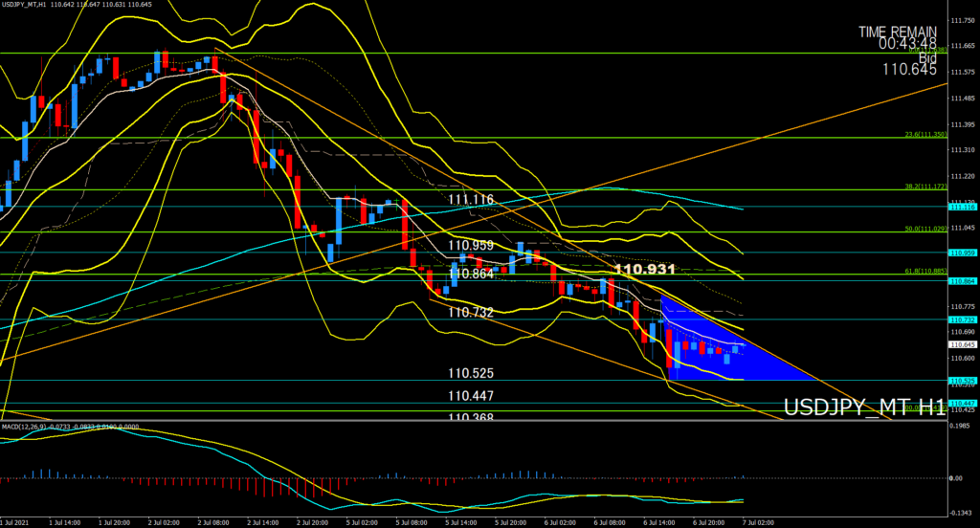
Task: Select the 111.485 price scale value
Action: pyautogui.click(x=963, y=99)
